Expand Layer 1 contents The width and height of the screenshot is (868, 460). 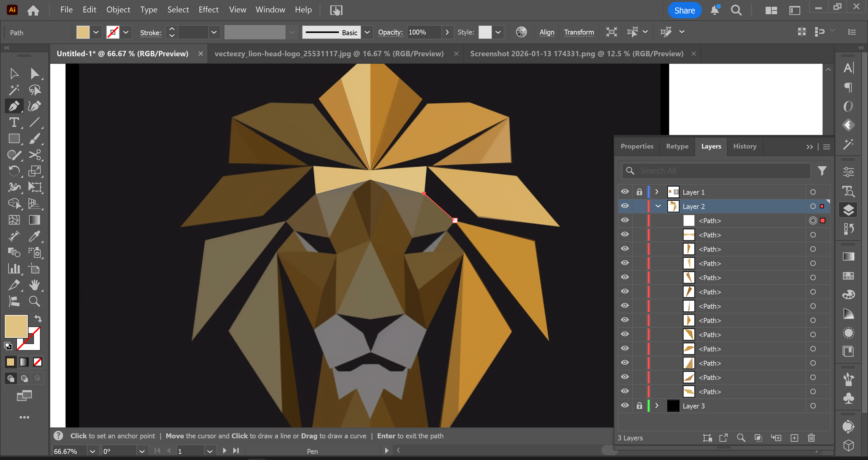(x=657, y=192)
